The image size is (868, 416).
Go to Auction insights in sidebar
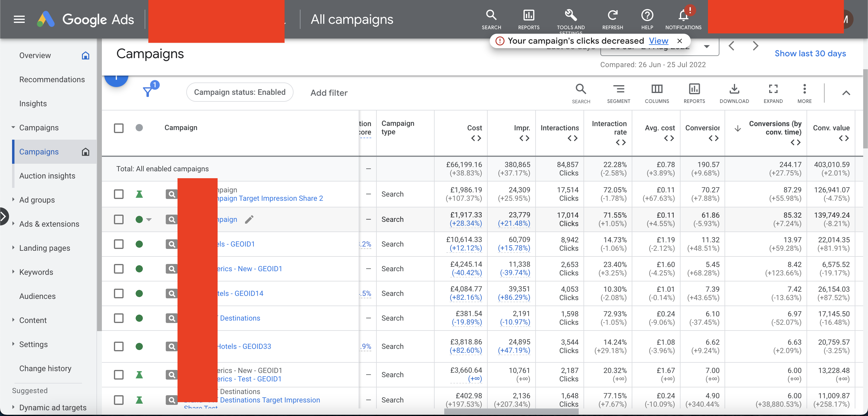coord(47,176)
